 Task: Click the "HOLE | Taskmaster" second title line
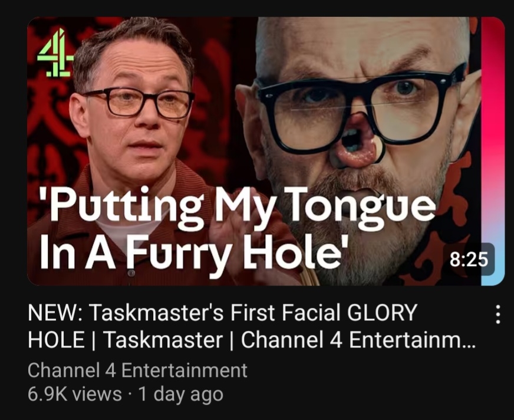(x=125, y=340)
